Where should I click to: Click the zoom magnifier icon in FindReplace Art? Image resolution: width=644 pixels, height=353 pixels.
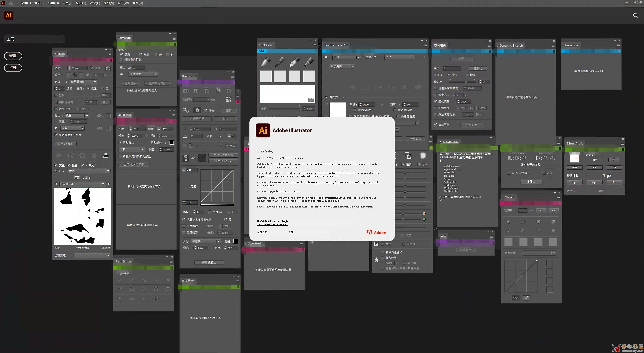point(352,87)
